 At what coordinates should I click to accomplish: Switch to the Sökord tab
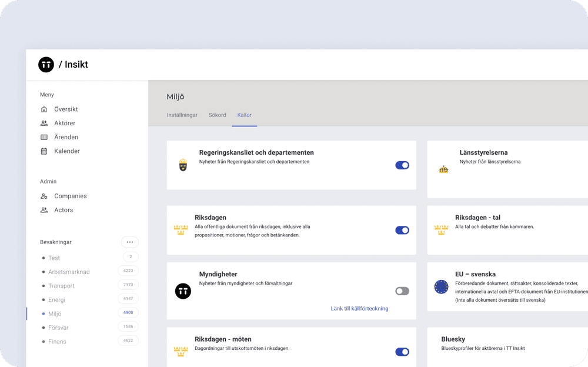point(217,115)
